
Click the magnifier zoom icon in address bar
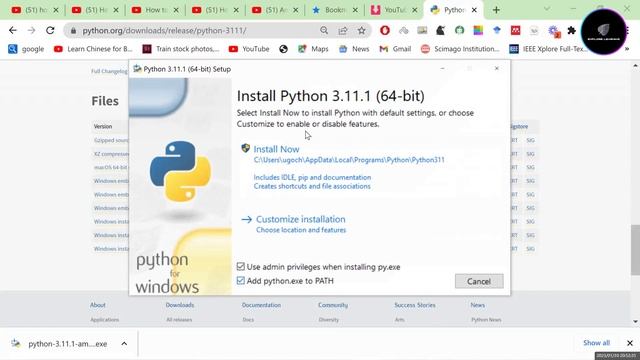tap(324, 31)
